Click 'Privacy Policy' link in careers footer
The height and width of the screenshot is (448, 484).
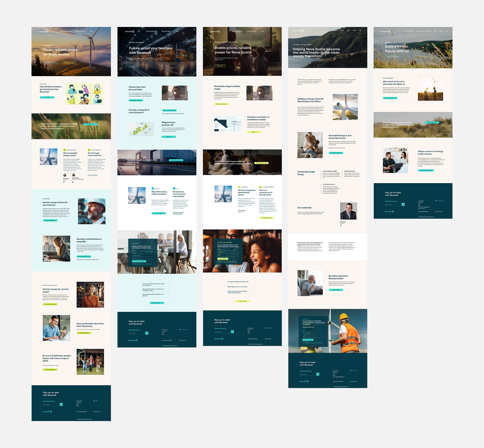click(x=438, y=212)
